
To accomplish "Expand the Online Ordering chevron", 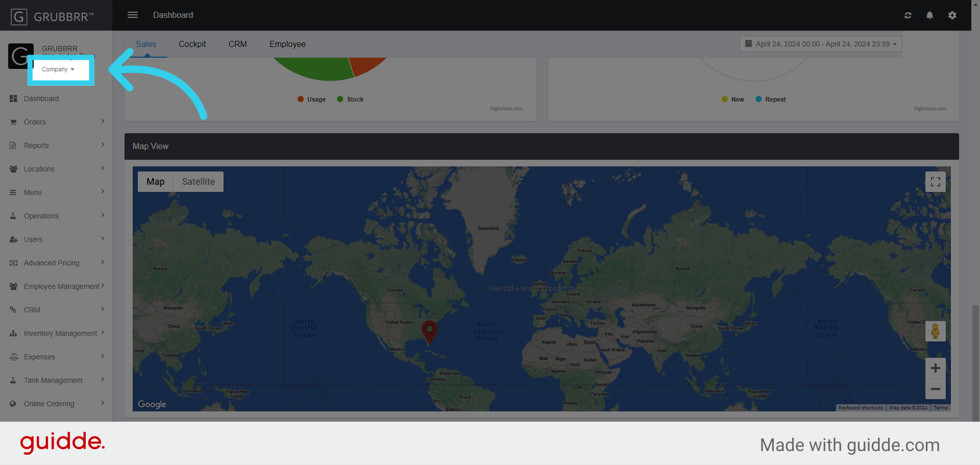I will click(103, 403).
